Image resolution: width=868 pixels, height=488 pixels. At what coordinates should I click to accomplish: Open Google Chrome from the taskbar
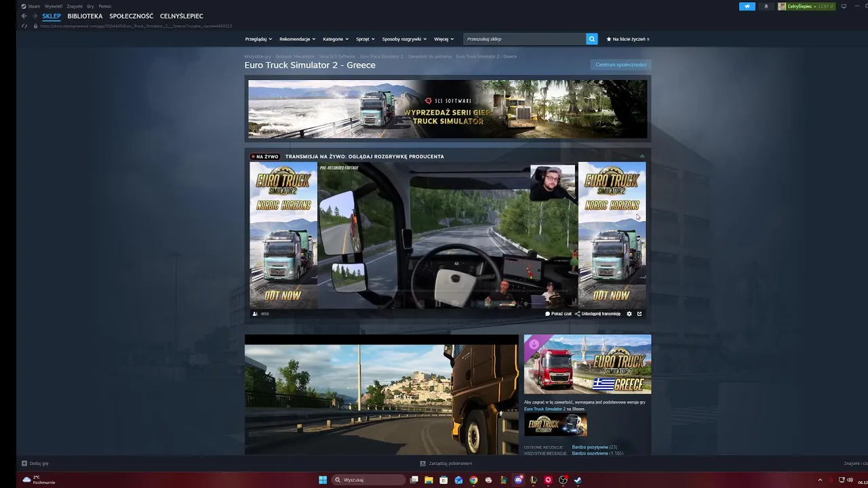point(473,480)
